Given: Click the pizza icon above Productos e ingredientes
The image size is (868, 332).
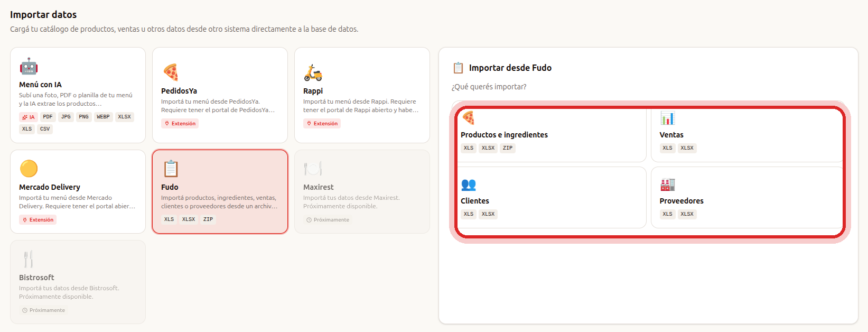Looking at the screenshot, I should 468,117.
